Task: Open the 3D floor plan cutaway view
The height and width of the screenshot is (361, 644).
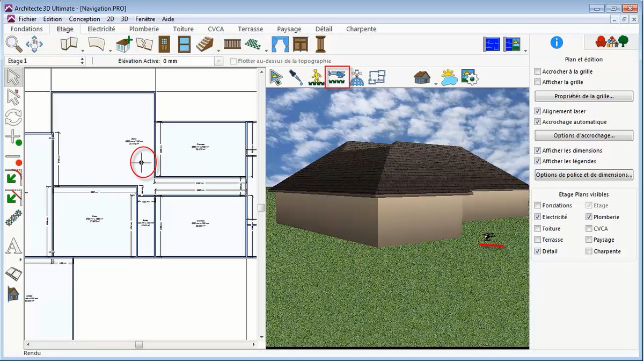Action: pos(377,77)
